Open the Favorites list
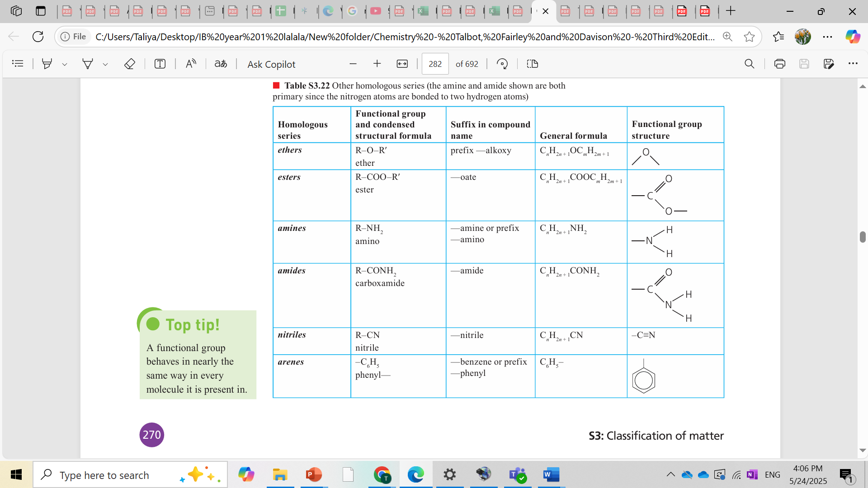Image resolution: width=868 pixels, height=488 pixels. click(x=778, y=37)
